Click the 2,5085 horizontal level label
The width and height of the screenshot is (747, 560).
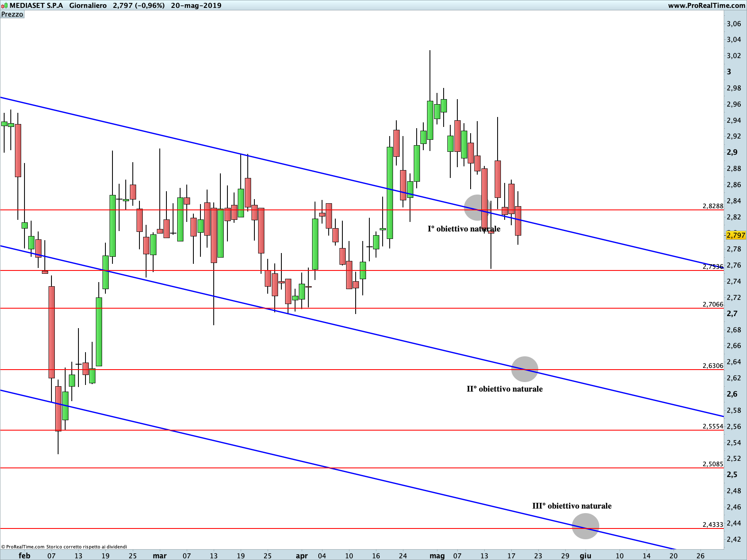pos(713,464)
